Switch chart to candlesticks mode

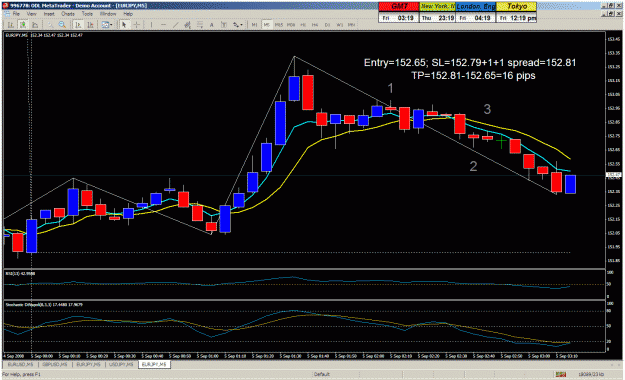23,25
